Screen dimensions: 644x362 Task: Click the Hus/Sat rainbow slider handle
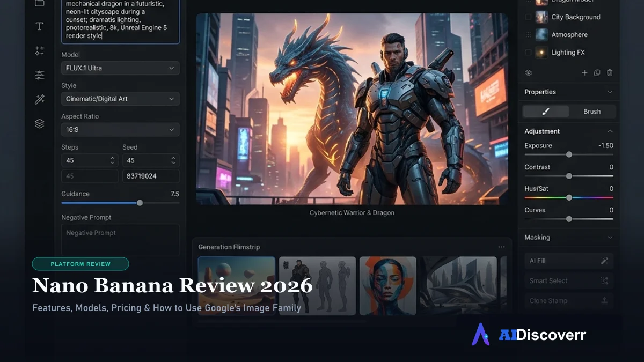pos(569,197)
